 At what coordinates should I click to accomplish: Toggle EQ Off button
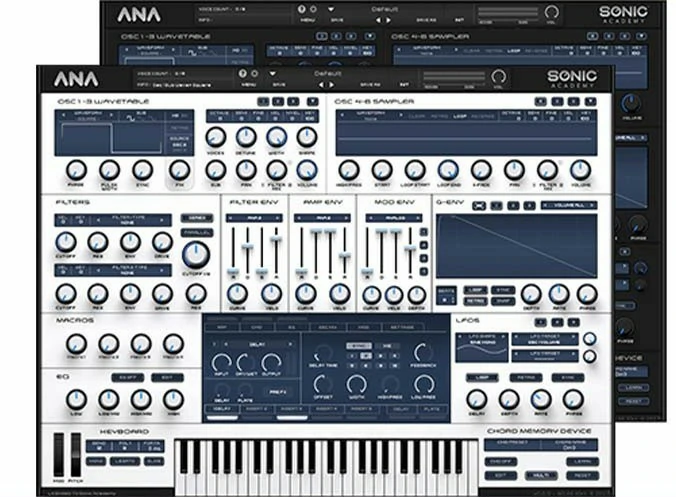click(x=128, y=378)
